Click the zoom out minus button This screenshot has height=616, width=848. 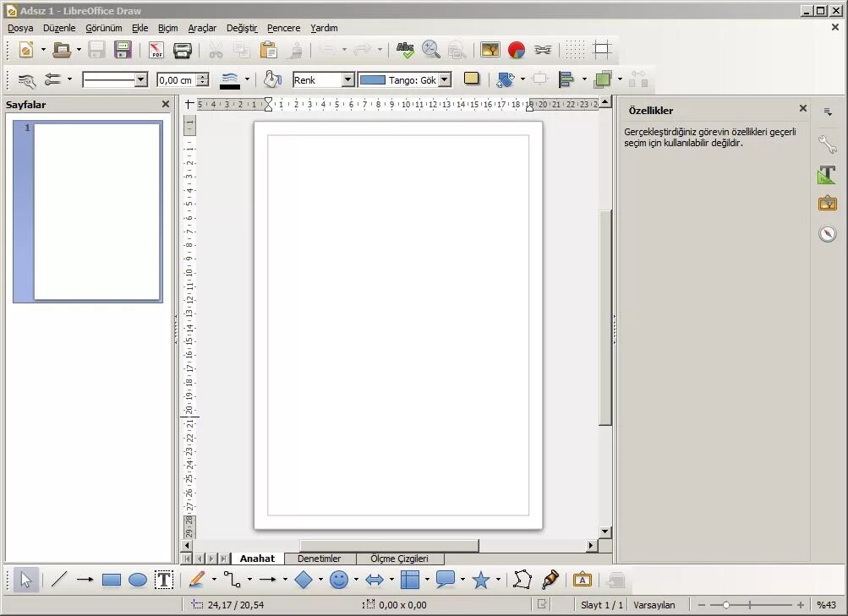pyautogui.click(x=702, y=605)
